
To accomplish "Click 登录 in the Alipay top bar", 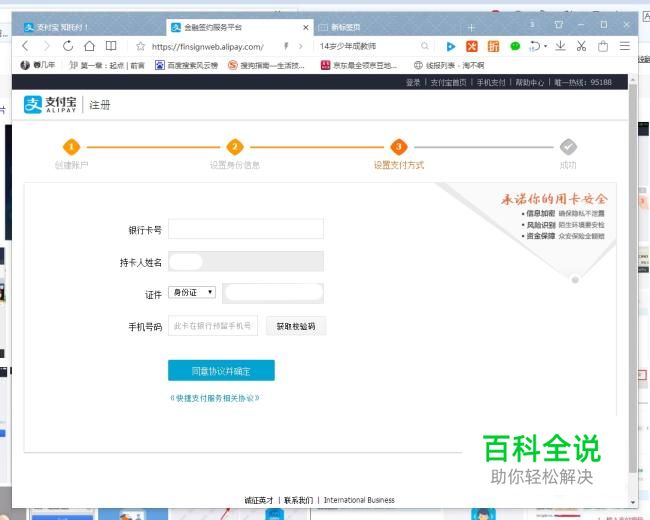I will pyautogui.click(x=413, y=83).
